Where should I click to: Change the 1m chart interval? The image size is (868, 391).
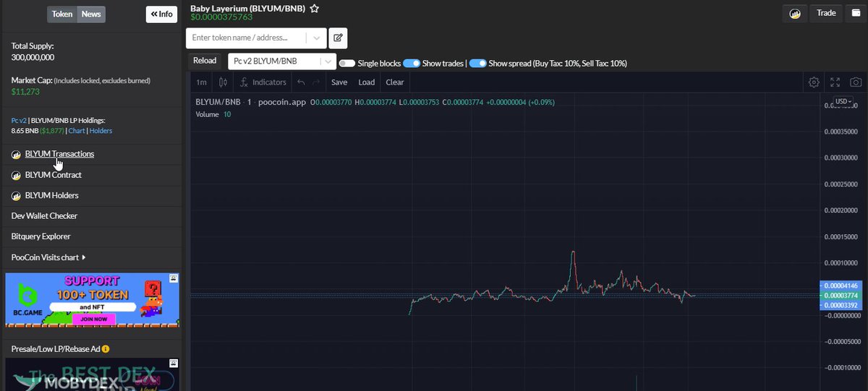click(202, 82)
